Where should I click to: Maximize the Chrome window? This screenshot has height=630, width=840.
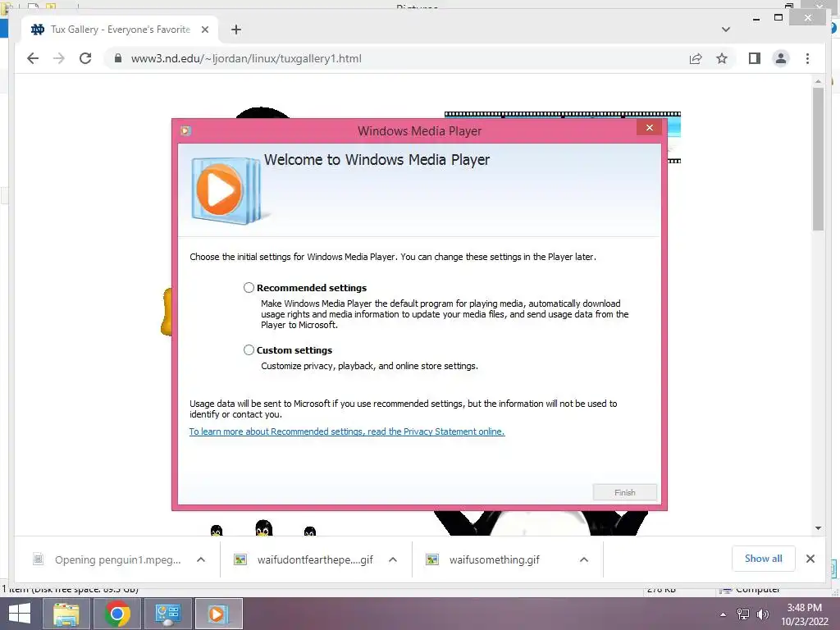point(779,18)
